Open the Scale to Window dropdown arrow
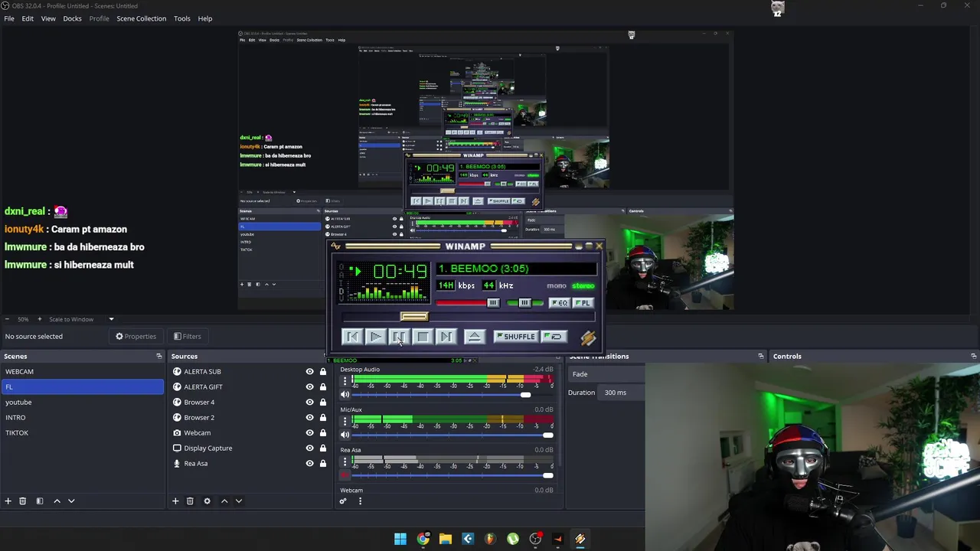 111,319
